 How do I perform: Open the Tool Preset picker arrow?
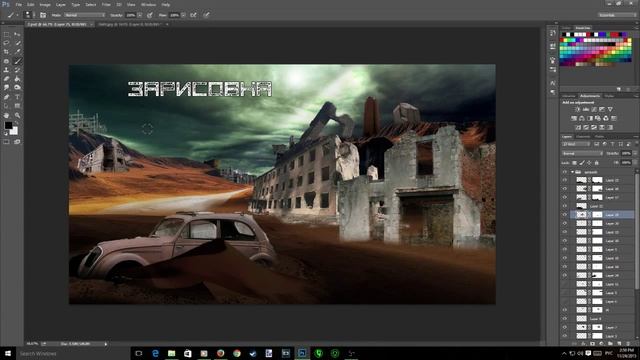pyautogui.click(x=17, y=15)
